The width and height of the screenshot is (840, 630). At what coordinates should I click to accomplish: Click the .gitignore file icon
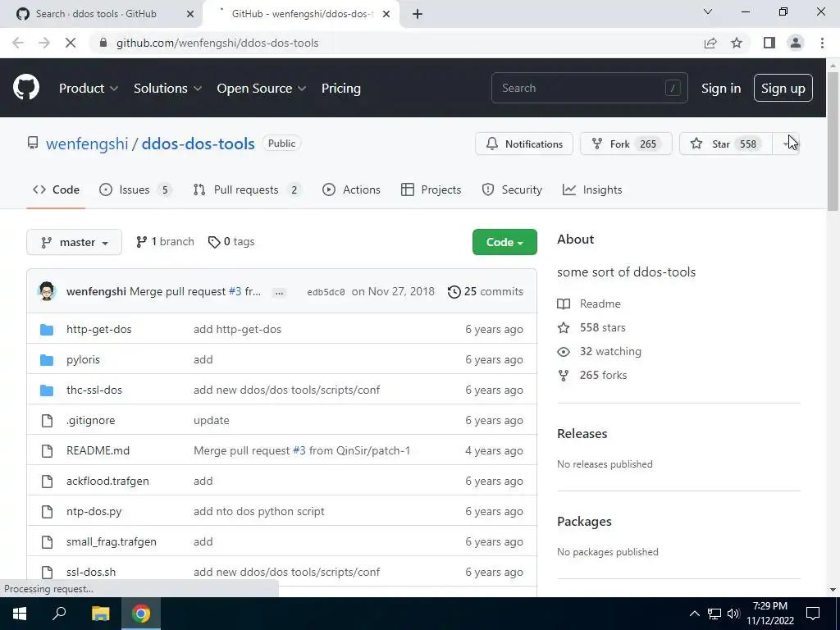47,421
